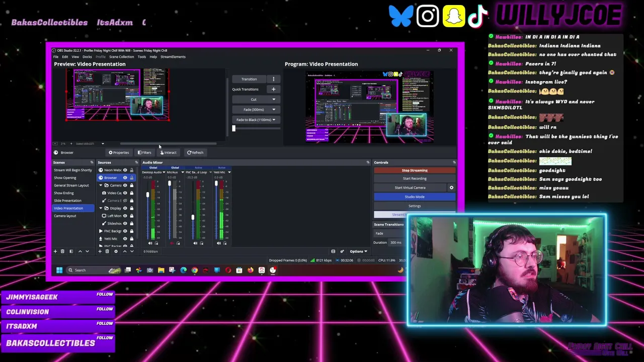Zoom out the preview with the minus icon
The height and width of the screenshot is (362, 644).
pyautogui.click(x=55, y=144)
